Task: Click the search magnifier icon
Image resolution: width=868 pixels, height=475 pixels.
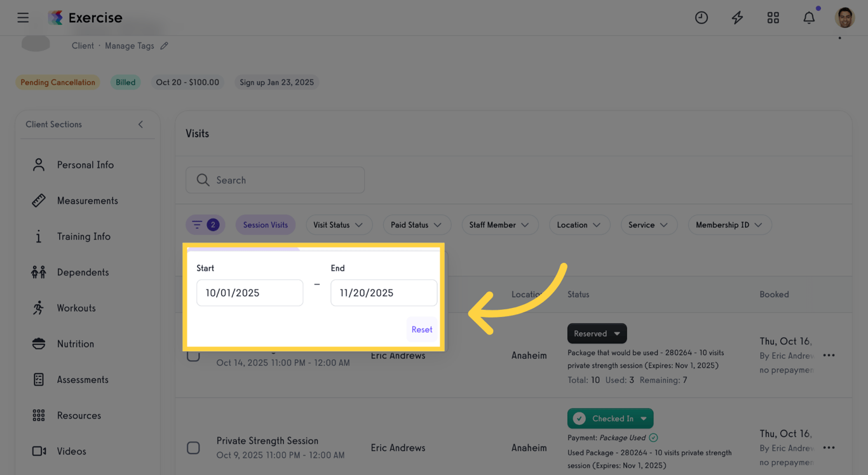Action: coord(202,180)
